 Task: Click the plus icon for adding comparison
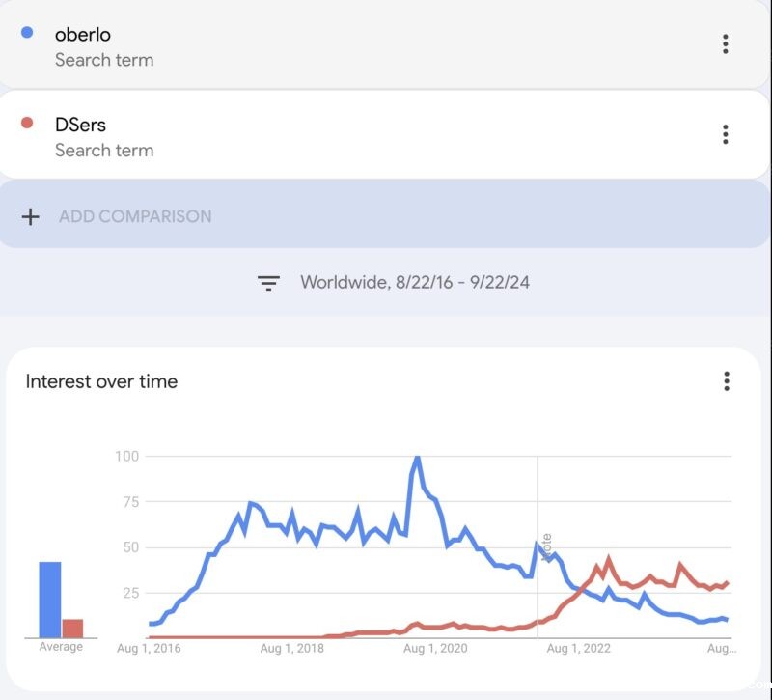[31, 216]
